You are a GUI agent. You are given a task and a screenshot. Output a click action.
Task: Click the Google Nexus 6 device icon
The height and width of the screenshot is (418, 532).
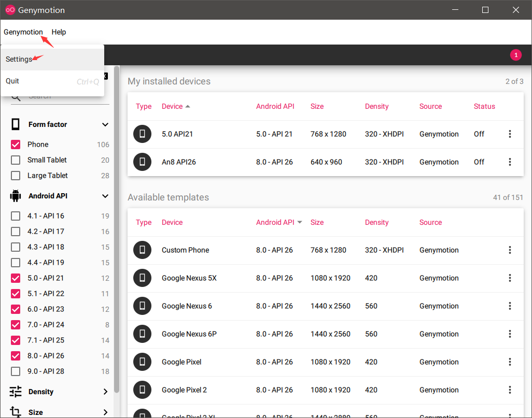coord(142,306)
